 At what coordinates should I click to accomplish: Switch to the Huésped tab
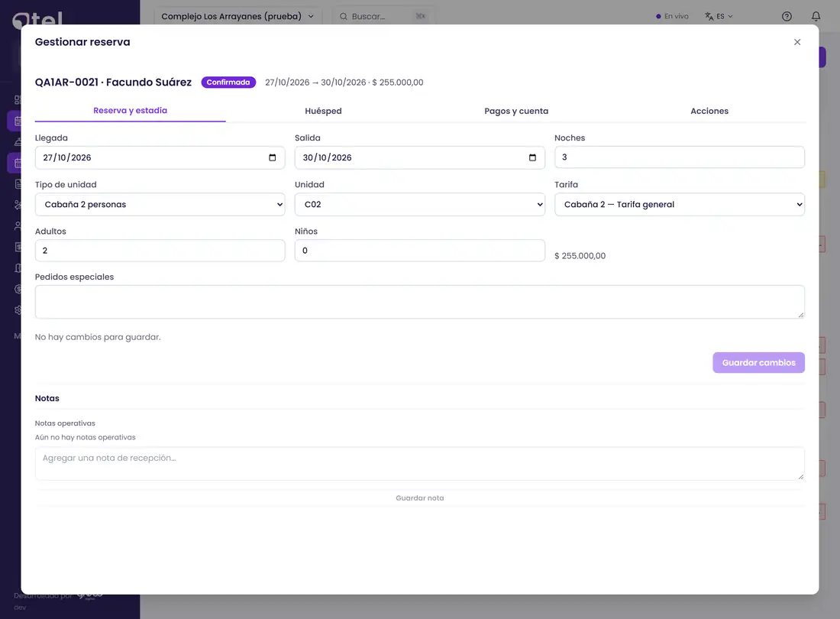click(x=323, y=111)
